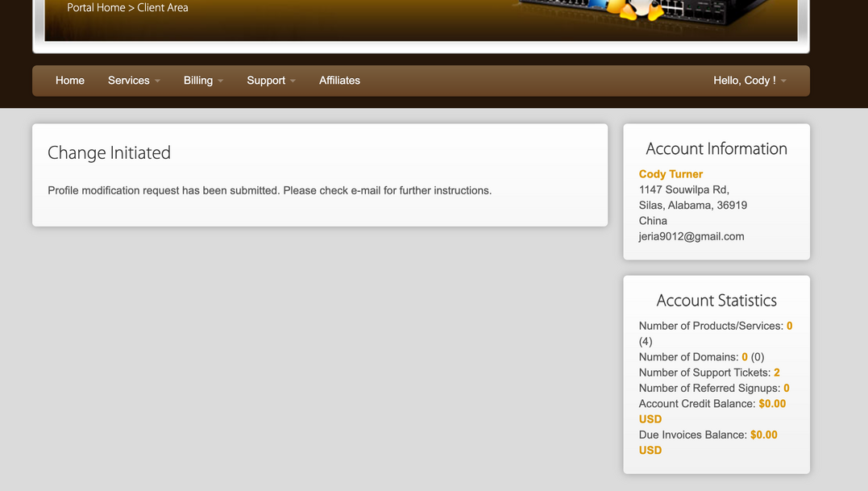Expand the Support dropdown menu
The image size is (868, 491).
[271, 81]
